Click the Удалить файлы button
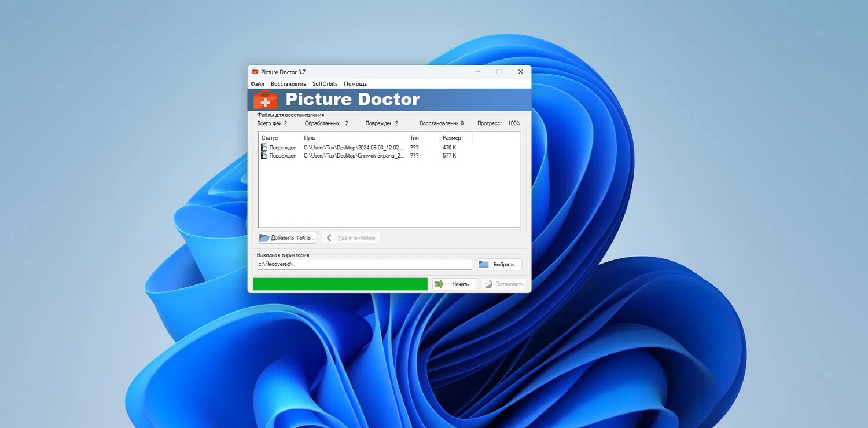 pos(351,237)
